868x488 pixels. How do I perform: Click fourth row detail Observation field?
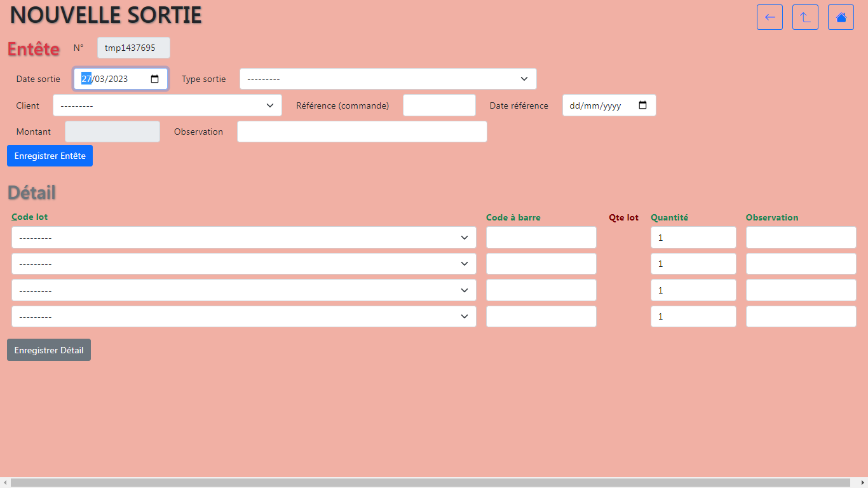(801, 316)
